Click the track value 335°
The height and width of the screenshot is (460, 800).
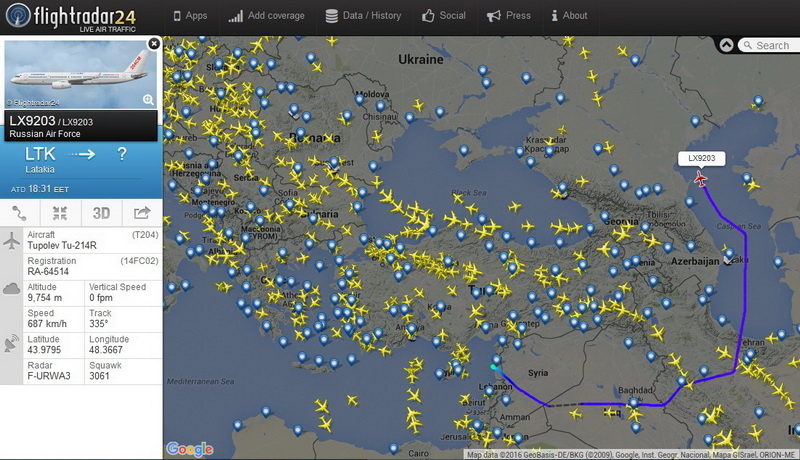[98, 323]
